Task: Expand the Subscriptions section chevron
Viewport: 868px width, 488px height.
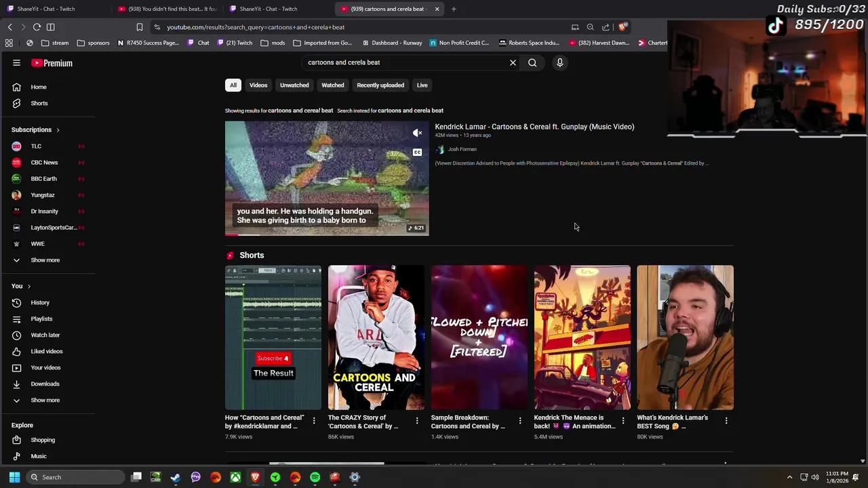Action: point(58,129)
